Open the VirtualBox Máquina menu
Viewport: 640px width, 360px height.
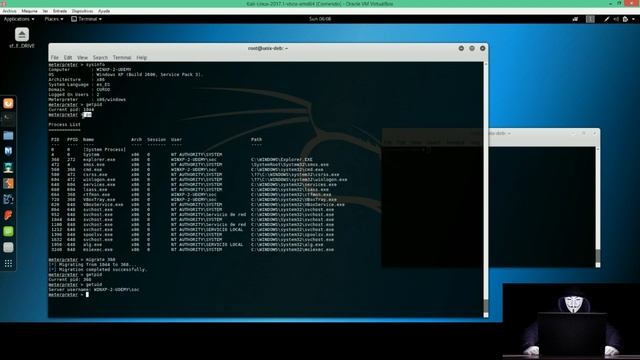pos(29,11)
